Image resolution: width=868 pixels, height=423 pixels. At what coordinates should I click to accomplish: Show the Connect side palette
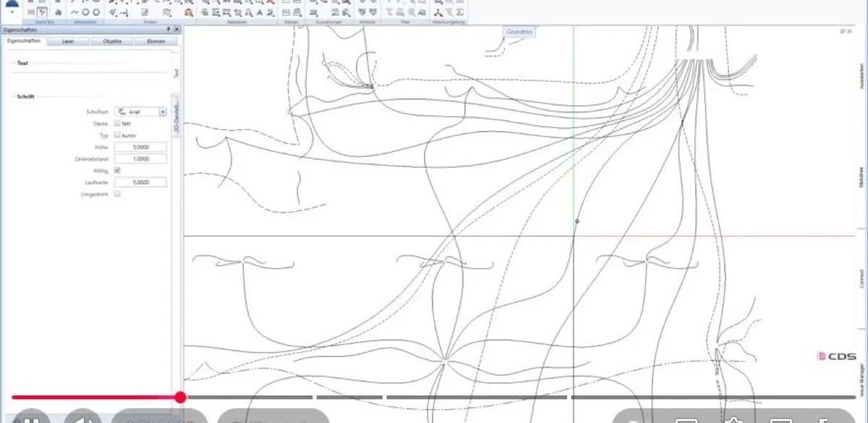[x=861, y=278]
